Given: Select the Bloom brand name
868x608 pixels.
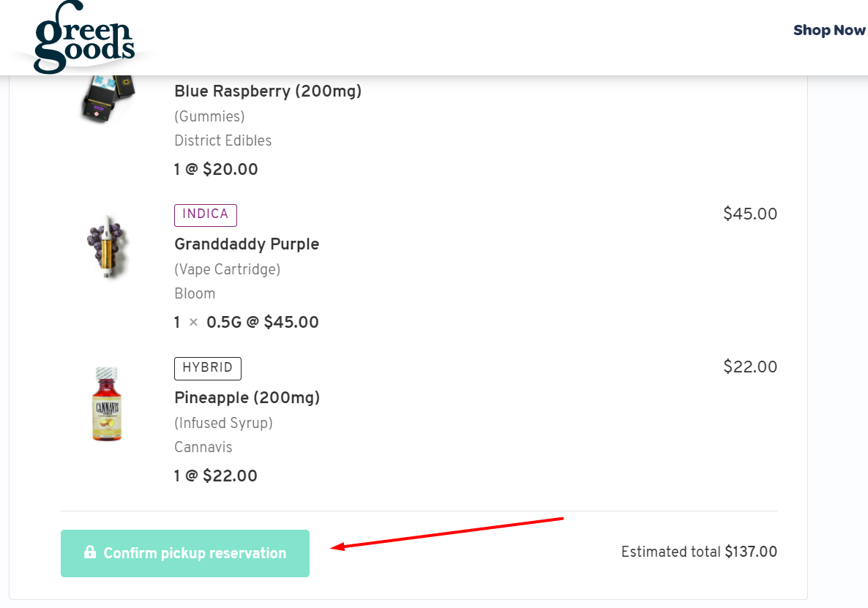Looking at the screenshot, I should (195, 293).
